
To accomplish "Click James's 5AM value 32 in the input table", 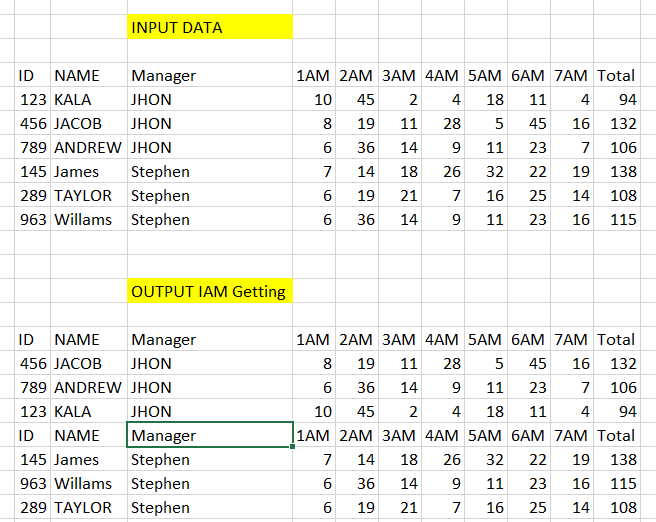I will point(486,171).
